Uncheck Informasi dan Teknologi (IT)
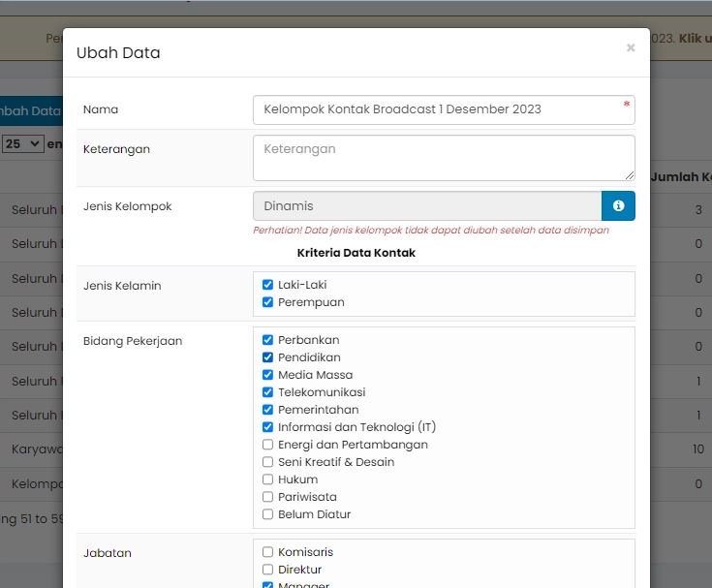The height and width of the screenshot is (588, 712). pos(268,427)
